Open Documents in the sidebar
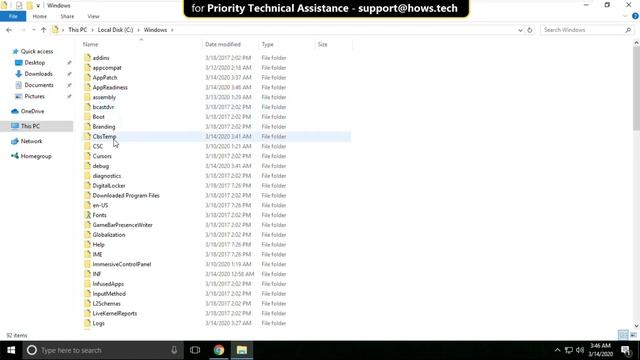Viewport: 640px width, 360px height. pos(39,85)
